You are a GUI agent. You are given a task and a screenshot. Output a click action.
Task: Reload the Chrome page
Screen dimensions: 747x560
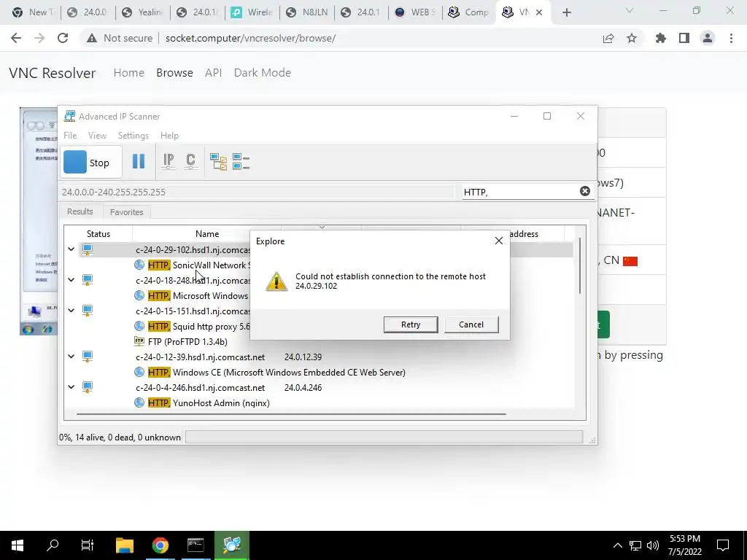coord(63,38)
